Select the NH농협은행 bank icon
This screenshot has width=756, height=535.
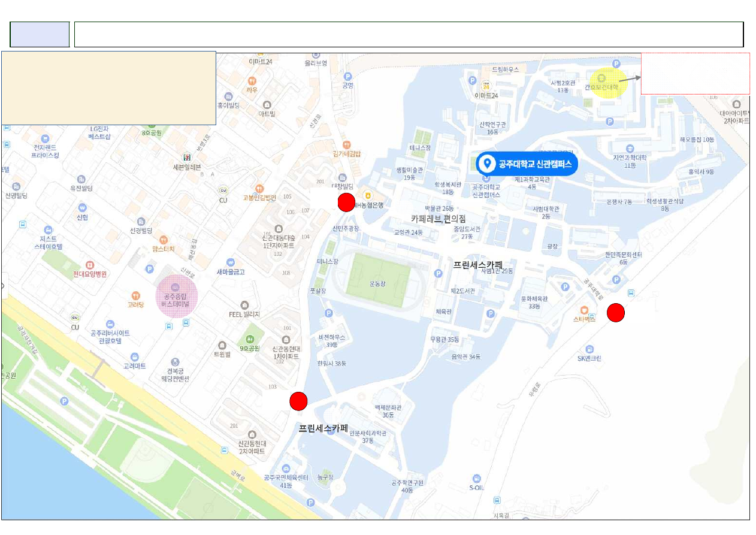click(x=368, y=195)
